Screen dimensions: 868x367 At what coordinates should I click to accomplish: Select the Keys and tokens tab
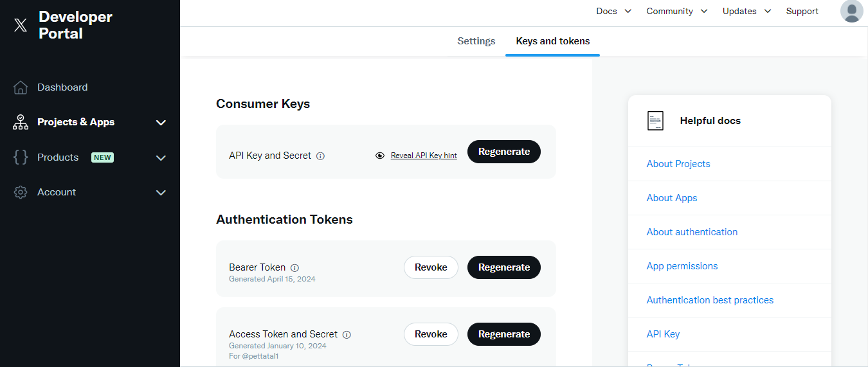552,41
